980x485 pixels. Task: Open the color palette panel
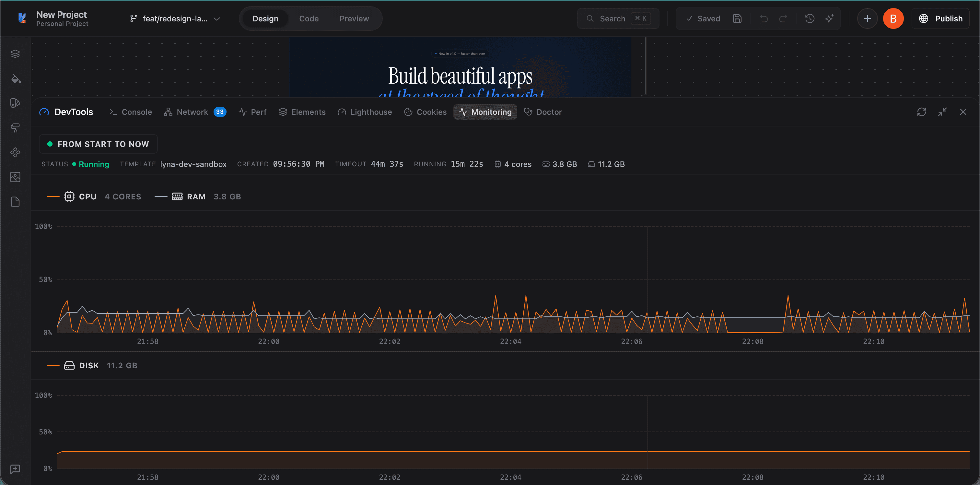coord(15,102)
